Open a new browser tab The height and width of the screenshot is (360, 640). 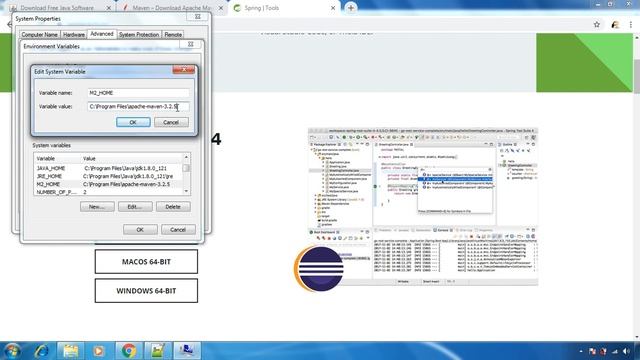point(351,8)
